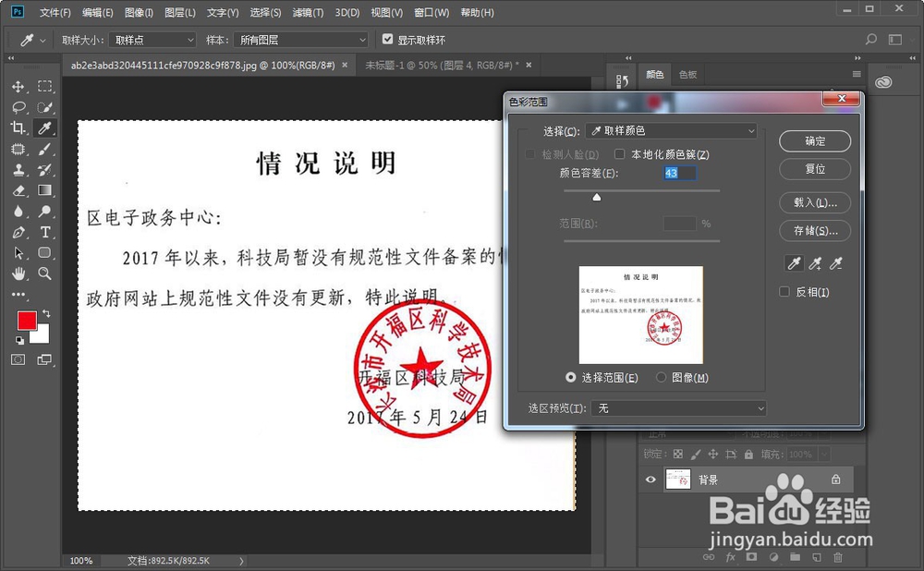Open the 选择 dropdown showing 取样颜色
The height and width of the screenshot is (571, 924).
click(x=670, y=130)
